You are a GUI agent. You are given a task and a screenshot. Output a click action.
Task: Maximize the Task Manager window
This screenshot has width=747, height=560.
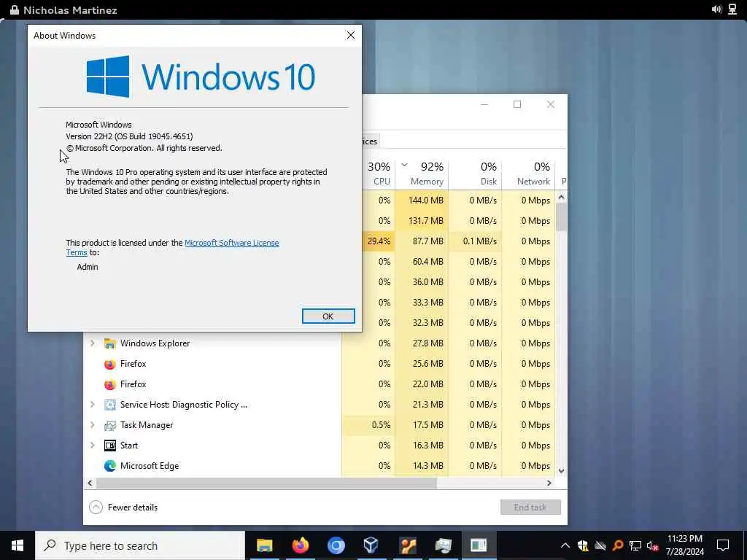coord(517,104)
